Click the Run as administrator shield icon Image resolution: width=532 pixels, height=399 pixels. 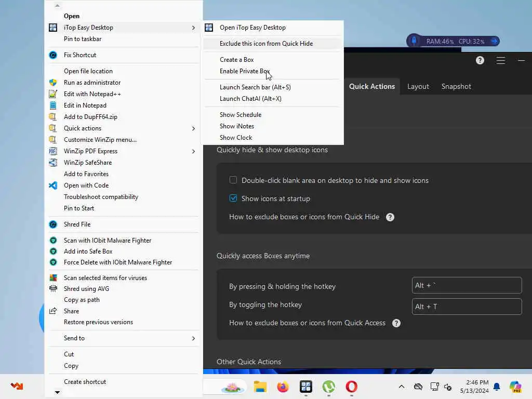54,83
